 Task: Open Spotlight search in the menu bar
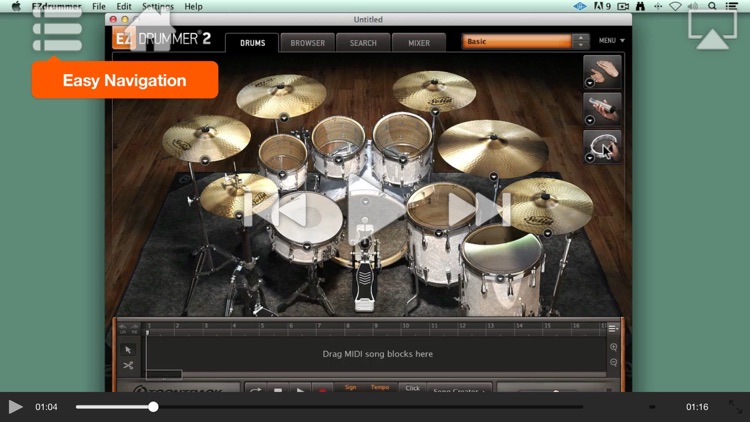click(712, 6)
